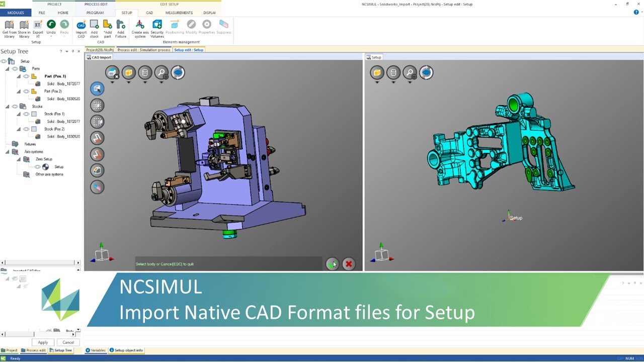
Task: Click zoom magnifier icon in CAD Import view
Action: point(162,72)
